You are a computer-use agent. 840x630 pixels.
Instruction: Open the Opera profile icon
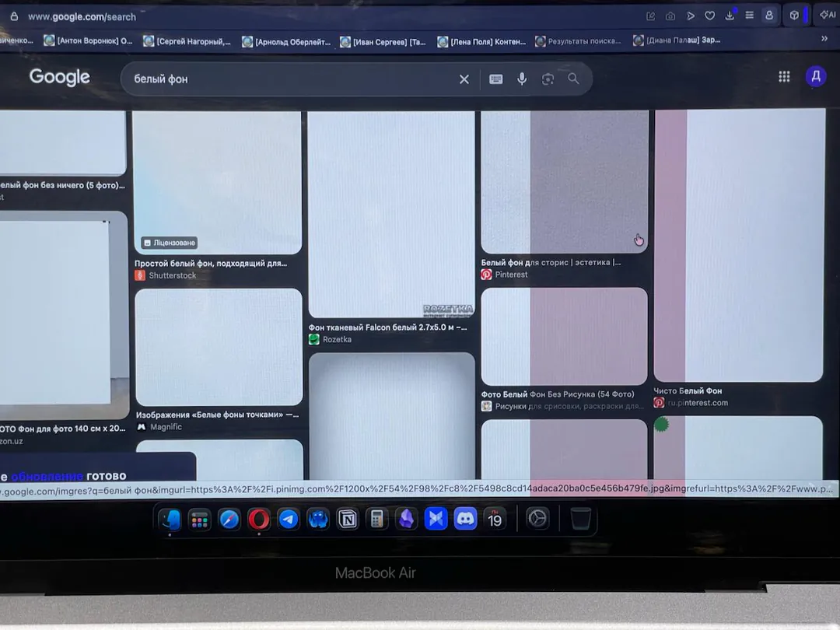(768, 16)
